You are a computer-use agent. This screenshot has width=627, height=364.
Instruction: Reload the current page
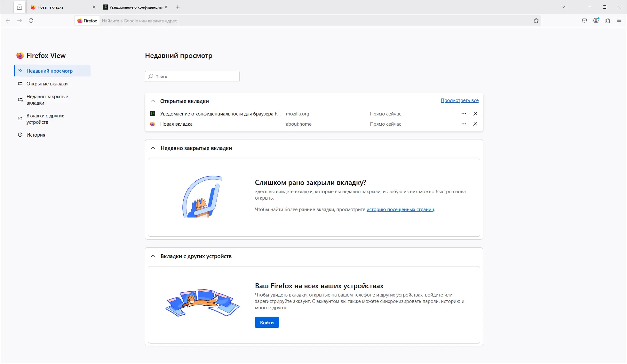tap(31, 20)
